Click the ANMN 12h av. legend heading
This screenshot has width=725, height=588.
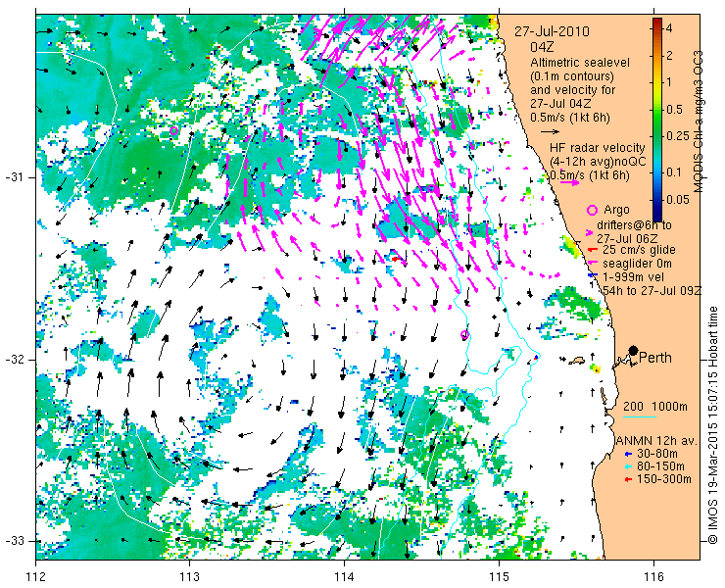click(x=657, y=440)
